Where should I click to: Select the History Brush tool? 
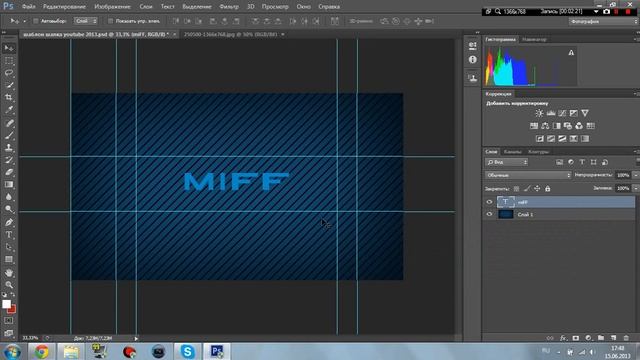pos(9,160)
